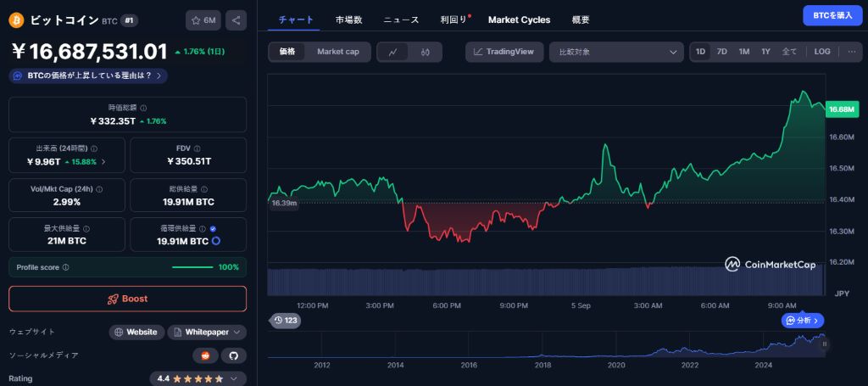Select the 全て time range

click(x=789, y=52)
